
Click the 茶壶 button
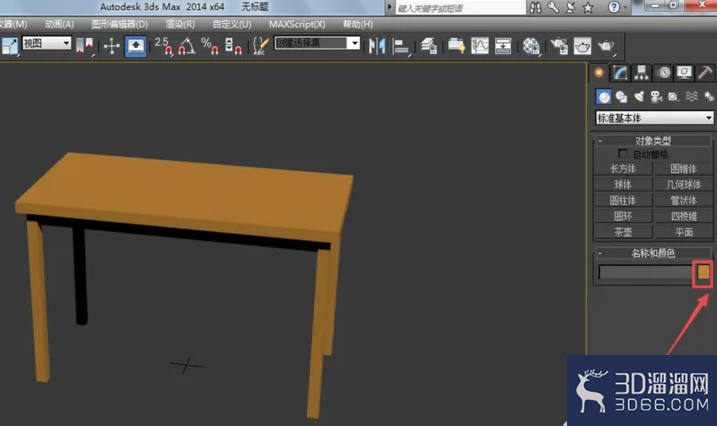click(623, 232)
